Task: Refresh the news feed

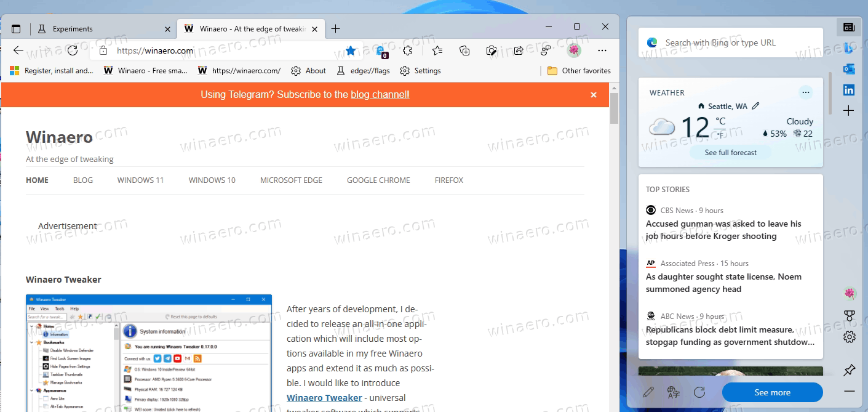Action: tap(699, 392)
